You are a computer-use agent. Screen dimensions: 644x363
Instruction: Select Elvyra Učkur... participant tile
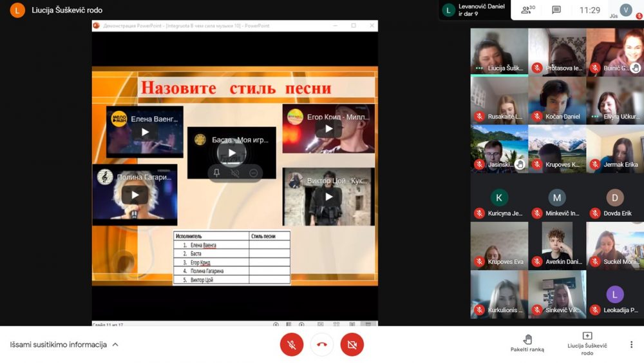[x=615, y=101]
